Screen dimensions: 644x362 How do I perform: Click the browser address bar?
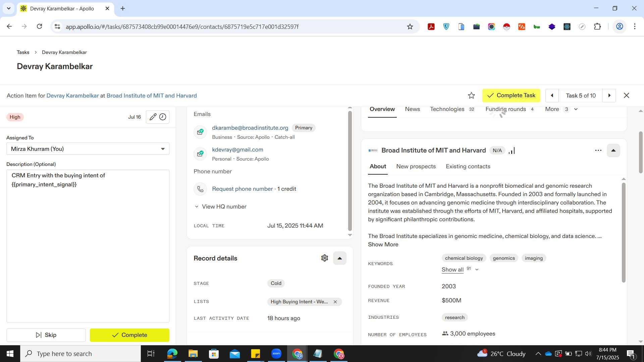235,27
